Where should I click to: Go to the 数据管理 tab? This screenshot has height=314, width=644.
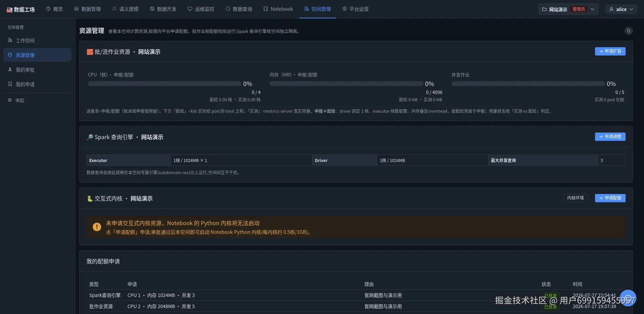(88, 9)
